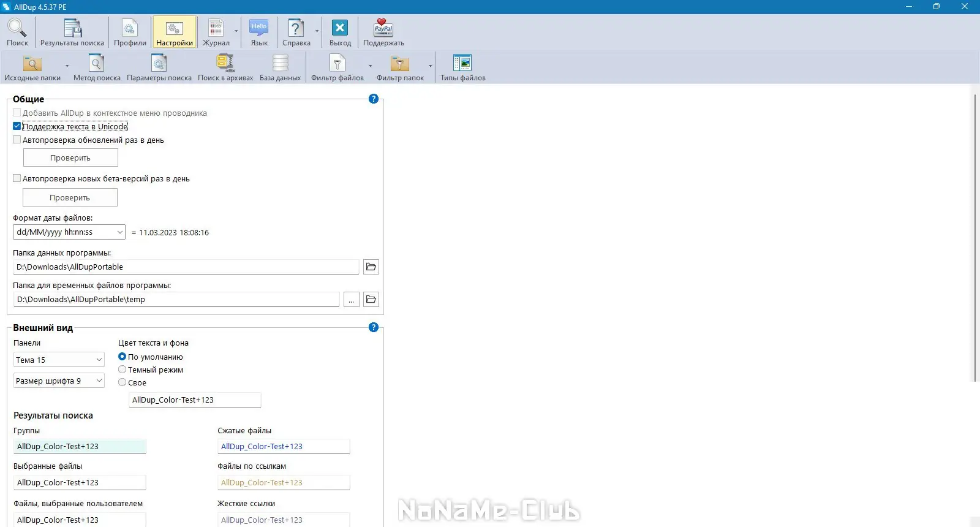This screenshot has width=980, height=527.
Task: Expand the arrow next to Журнал
Action: click(236, 31)
